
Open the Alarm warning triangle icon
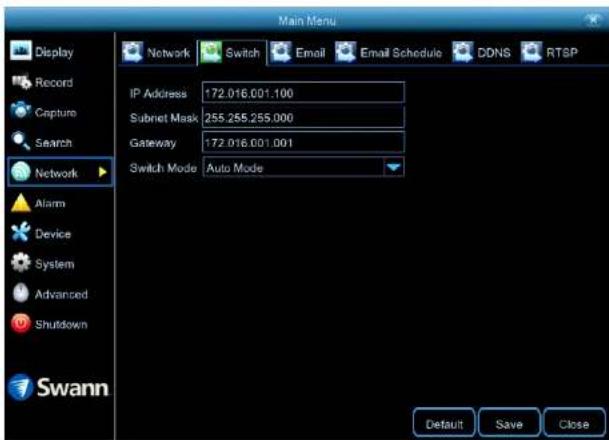21,203
